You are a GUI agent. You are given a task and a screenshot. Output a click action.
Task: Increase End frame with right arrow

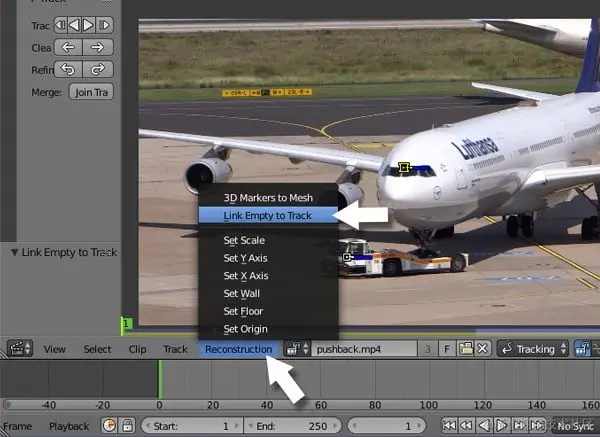336,426
